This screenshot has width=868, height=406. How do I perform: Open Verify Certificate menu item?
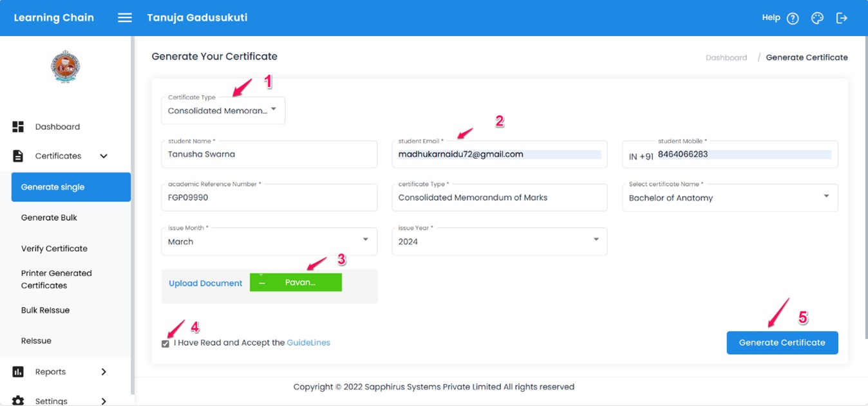click(x=54, y=248)
